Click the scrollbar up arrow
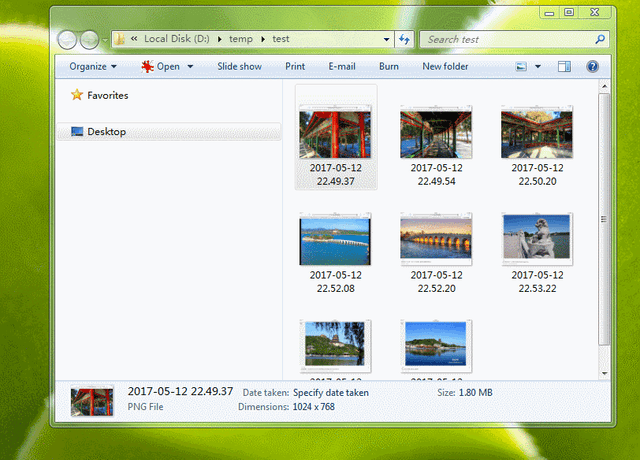This screenshot has height=460, width=640. click(604, 86)
